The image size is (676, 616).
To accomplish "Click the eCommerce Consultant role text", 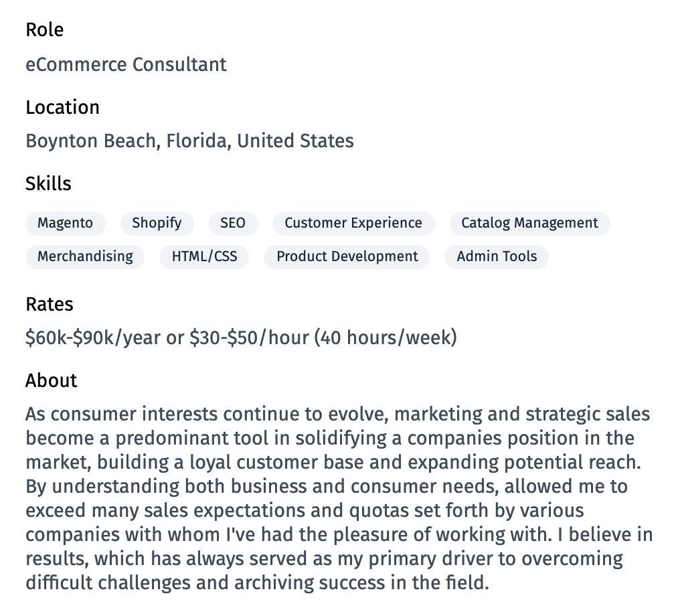I will click(x=126, y=65).
